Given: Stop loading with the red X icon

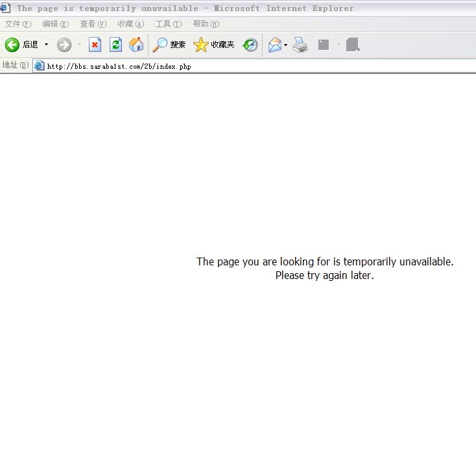Looking at the screenshot, I should (x=95, y=45).
